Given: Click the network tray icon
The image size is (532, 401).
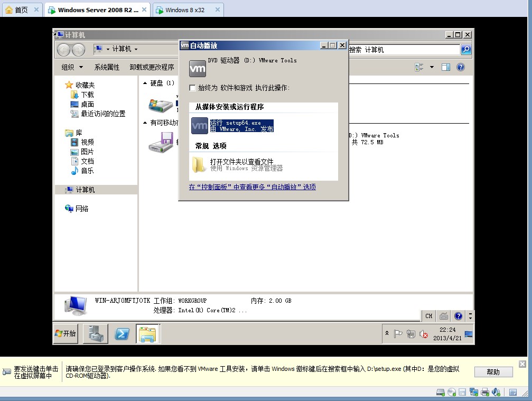Looking at the screenshot, I should (x=411, y=334).
